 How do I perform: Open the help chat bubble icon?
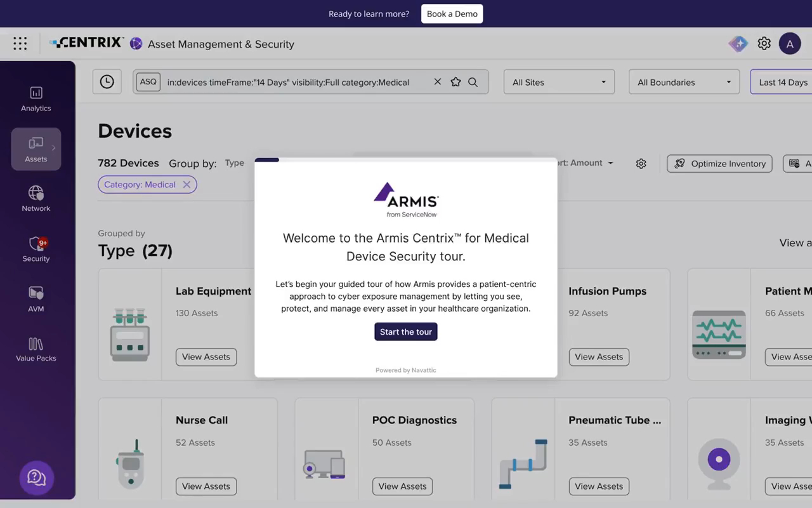click(x=37, y=478)
